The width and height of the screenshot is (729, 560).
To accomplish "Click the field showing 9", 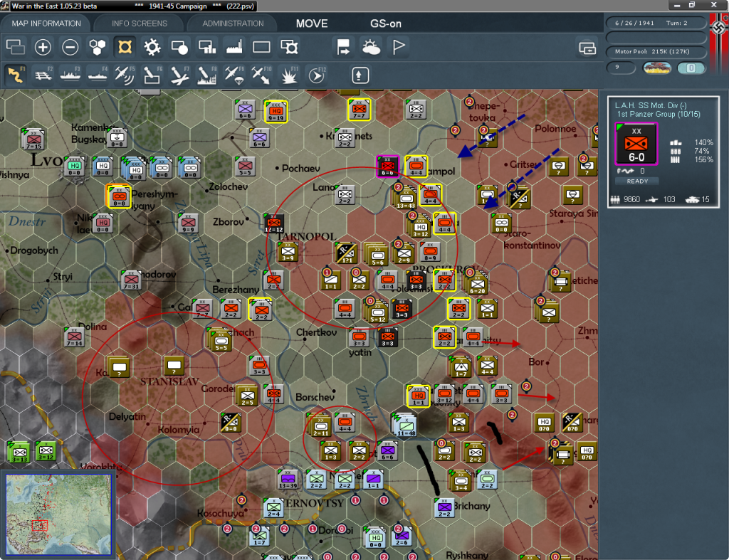I will click(621, 68).
